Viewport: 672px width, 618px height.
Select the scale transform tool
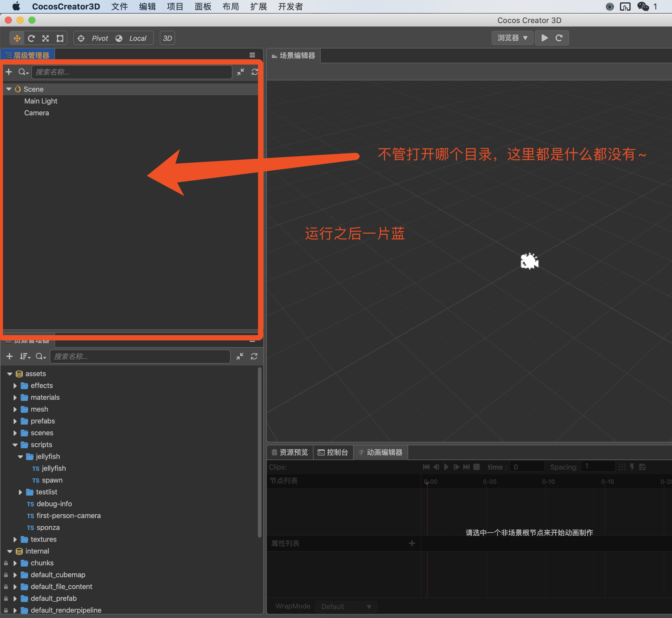tap(46, 38)
